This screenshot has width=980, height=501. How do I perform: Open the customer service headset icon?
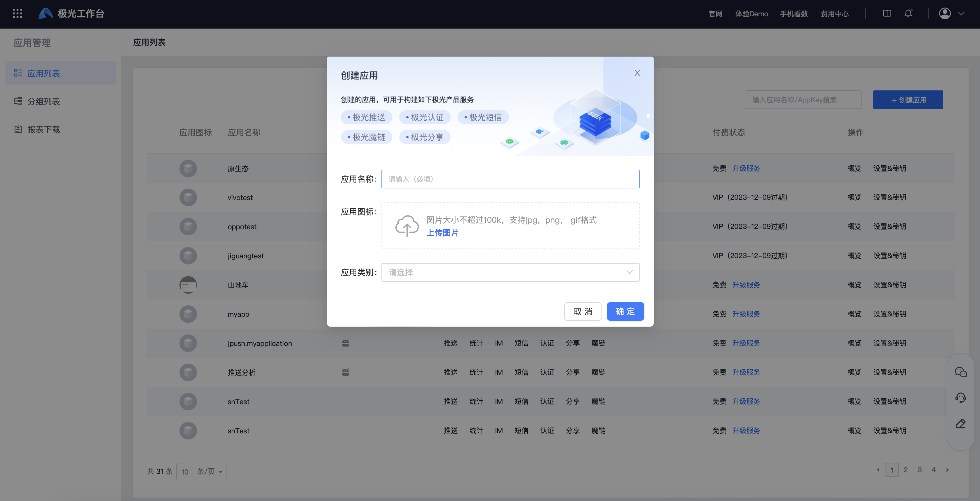point(961,398)
